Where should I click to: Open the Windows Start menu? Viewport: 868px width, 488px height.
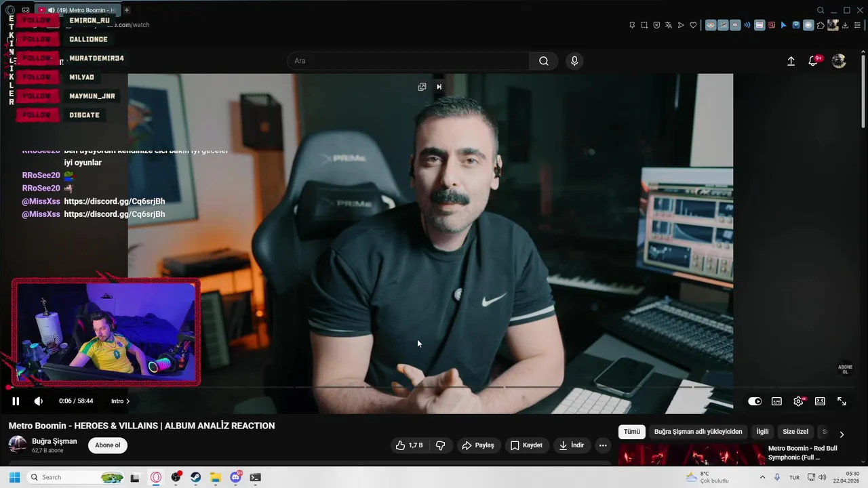[x=14, y=477]
